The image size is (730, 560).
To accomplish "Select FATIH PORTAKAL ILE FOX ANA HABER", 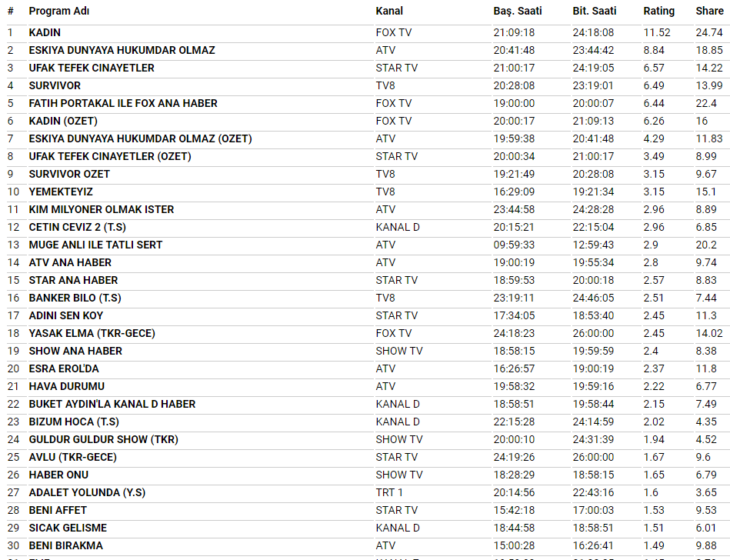I will (x=123, y=103).
